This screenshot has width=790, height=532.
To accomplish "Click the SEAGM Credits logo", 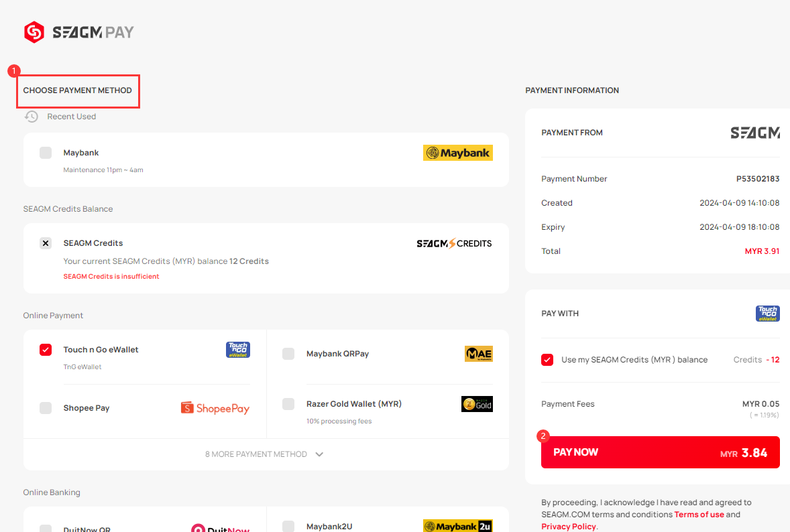I will pos(454,244).
